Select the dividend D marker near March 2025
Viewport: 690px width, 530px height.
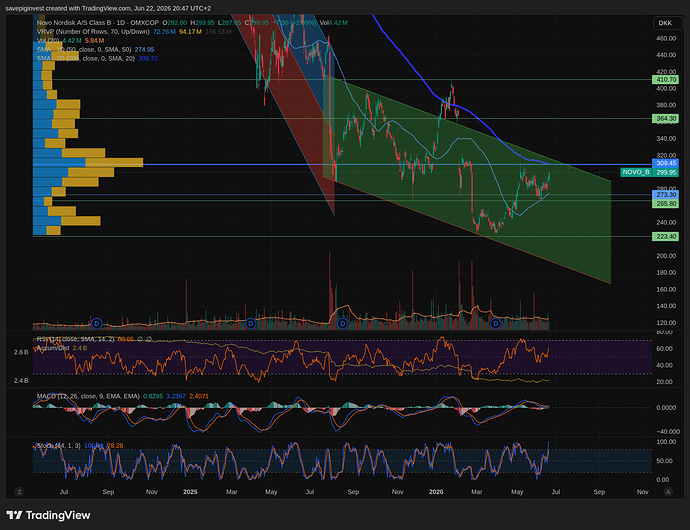point(250,324)
